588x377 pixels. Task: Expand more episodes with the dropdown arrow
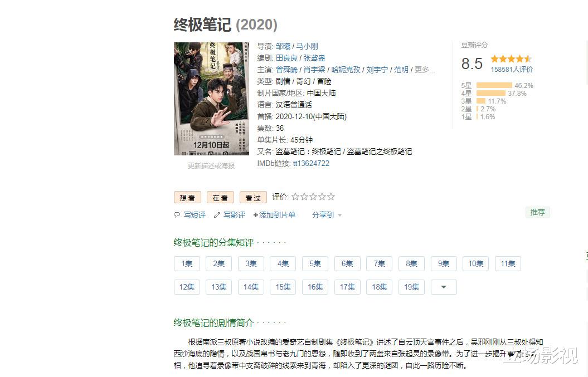point(444,287)
